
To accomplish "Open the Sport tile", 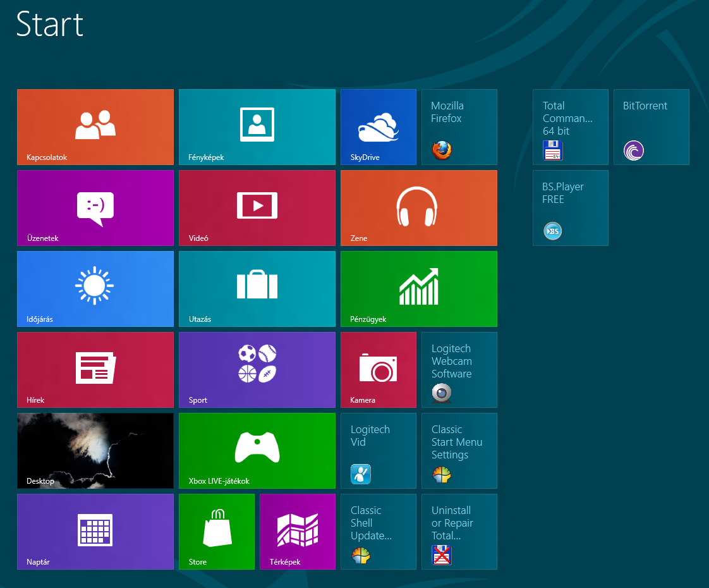I will pos(257,370).
